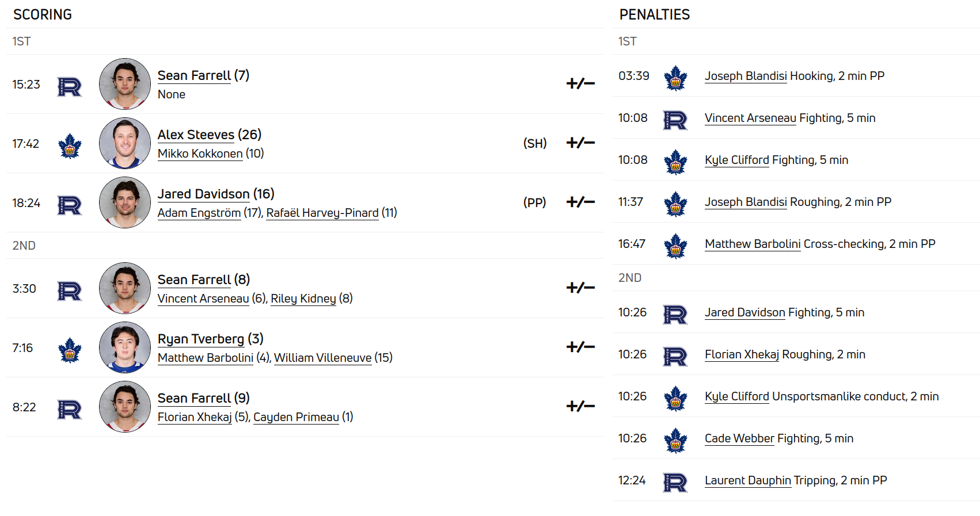Click Kyle Clifford in the unsportsmanlike conduct penalty
980x516 pixels.
(737, 397)
